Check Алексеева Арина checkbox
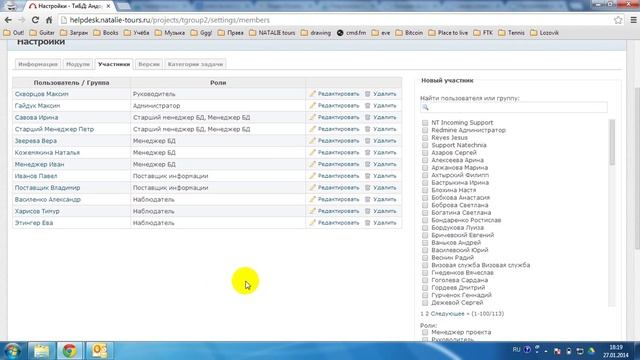640x360 pixels. [x=425, y=160]
